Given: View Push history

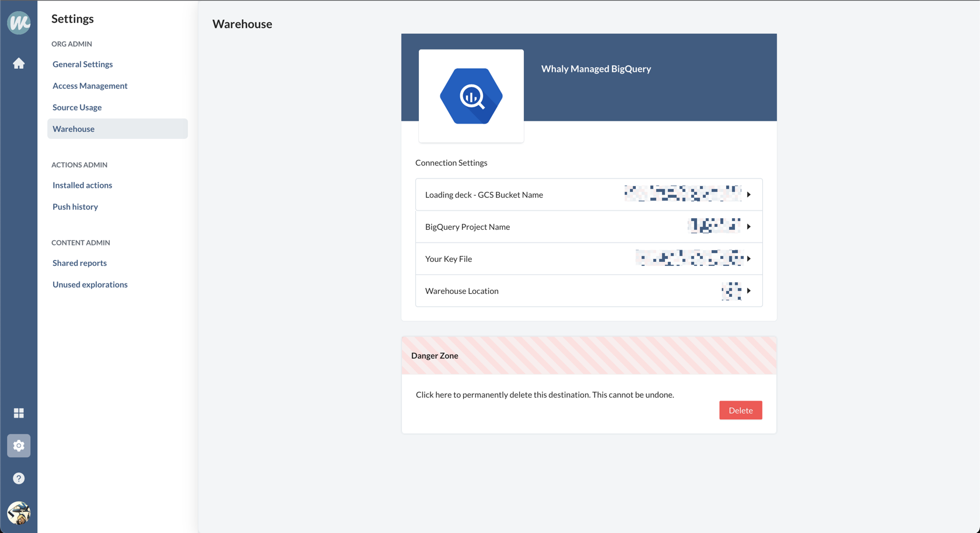Looking at the screenshot, I should (x=75, y=206).
